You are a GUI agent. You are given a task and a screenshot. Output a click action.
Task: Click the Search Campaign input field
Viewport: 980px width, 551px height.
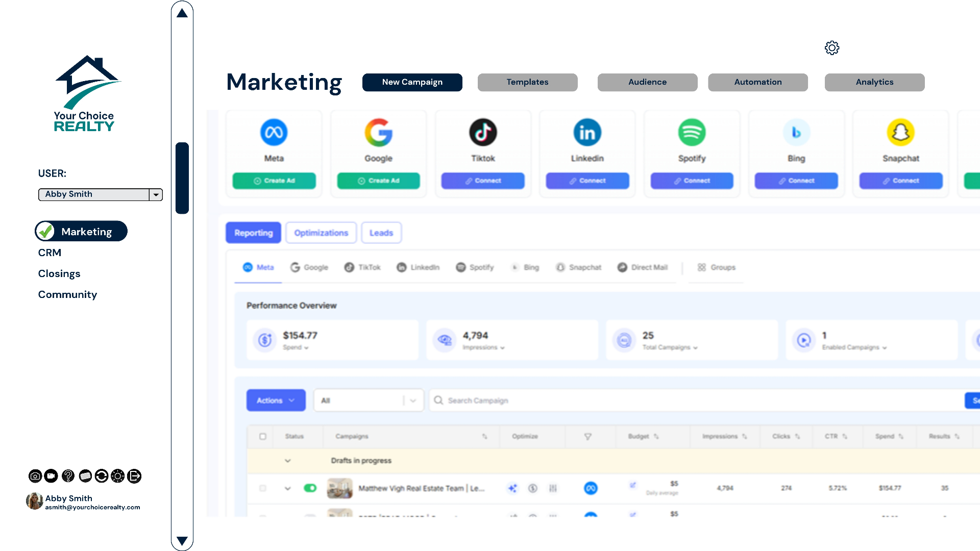697,400
